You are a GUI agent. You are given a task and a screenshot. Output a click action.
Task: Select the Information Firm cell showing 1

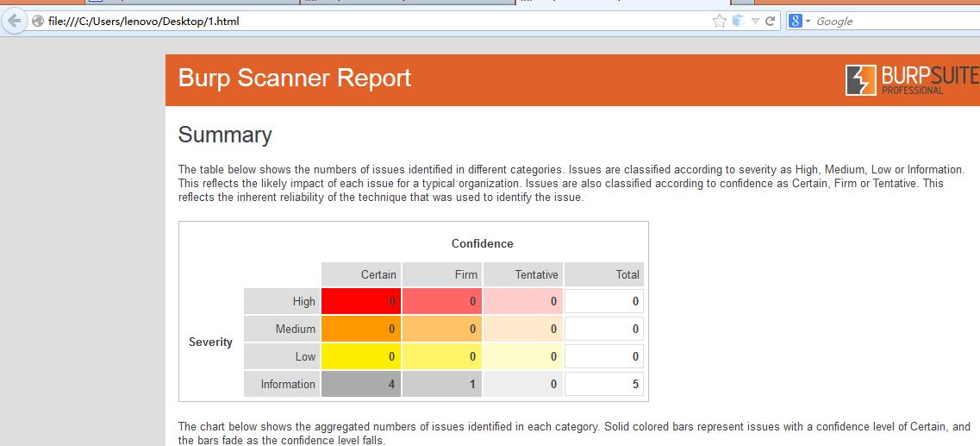coord(442,384)
